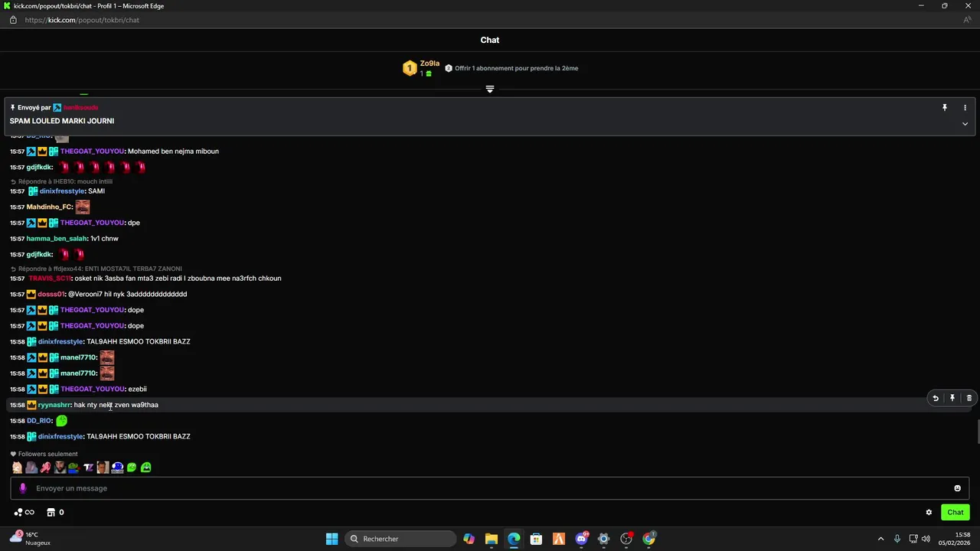Open THEGOAT_YOUYOU username on Mohamed ben nejma message
This screenshot has width=980, height=551.
pyautogui.click(x=92, y=152)
